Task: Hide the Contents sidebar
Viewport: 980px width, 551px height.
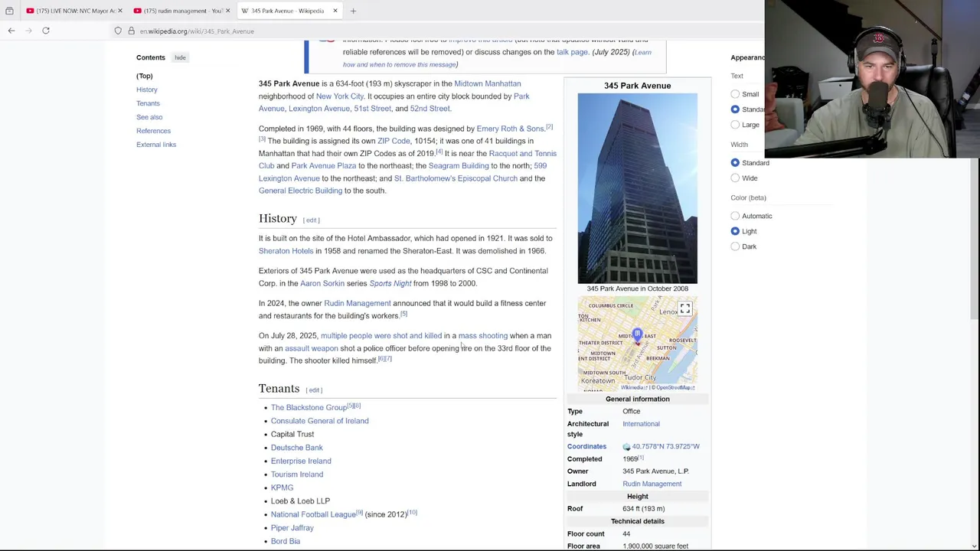Action: point(180,57)
